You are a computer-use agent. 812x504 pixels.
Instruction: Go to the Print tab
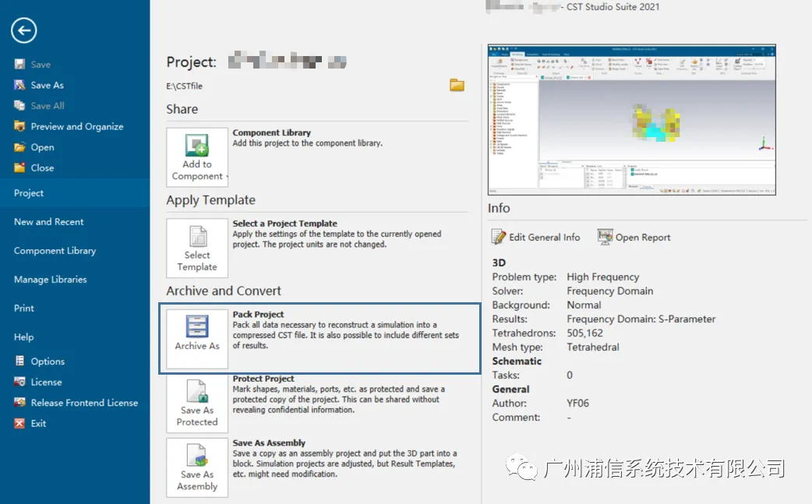[24, 308]
